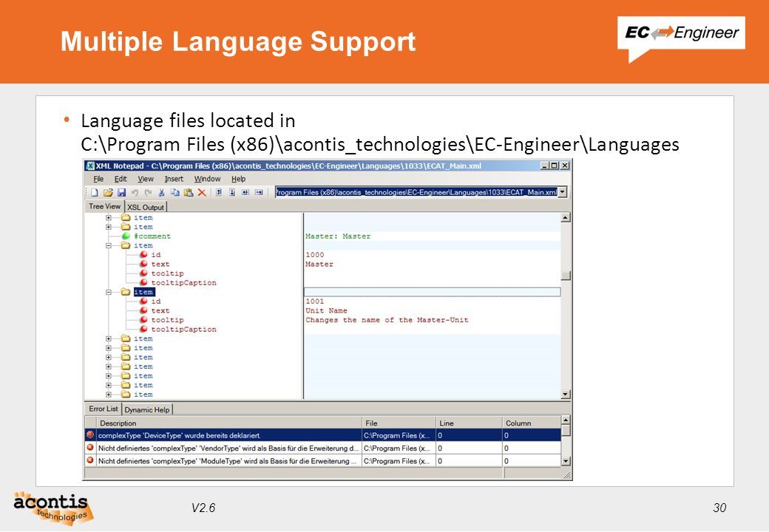Click the Paste clipboard icon
Viewport: 769px width, 532px height.
click(189, 193)
